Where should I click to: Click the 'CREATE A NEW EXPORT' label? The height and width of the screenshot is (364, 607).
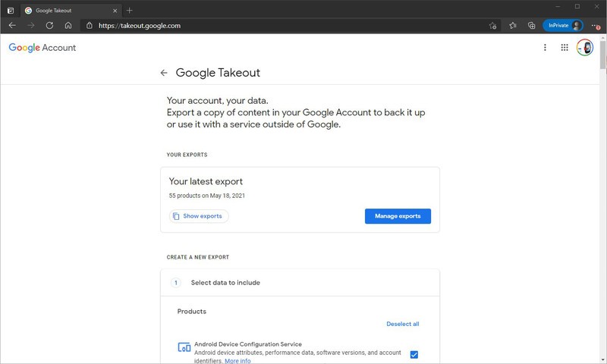point(198,257)
